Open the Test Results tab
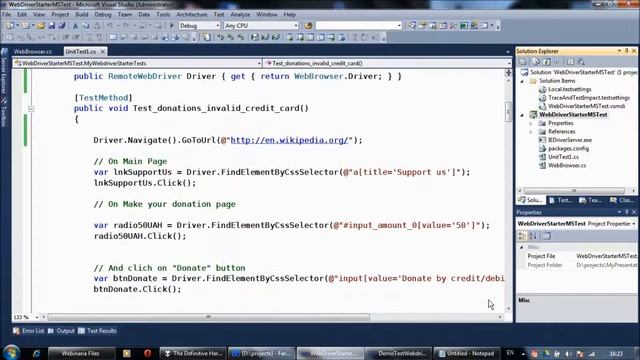Screen dimensions: 640x360 (98, 331)
